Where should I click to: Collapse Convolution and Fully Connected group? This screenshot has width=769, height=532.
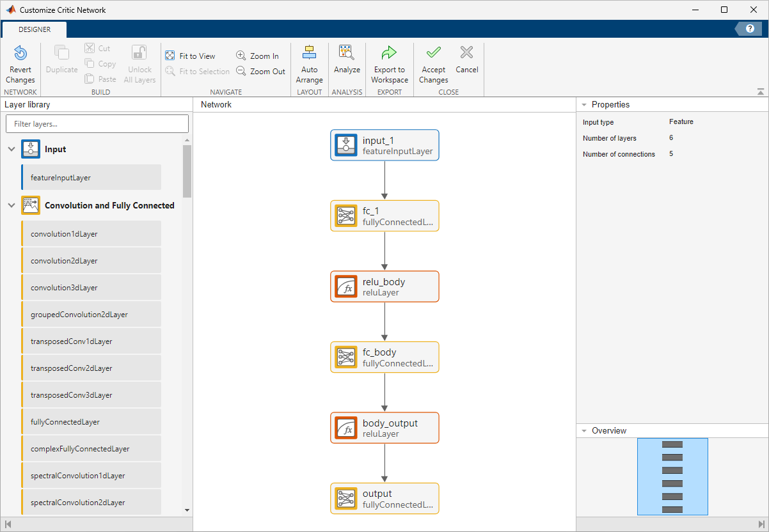click(x=12, y=206)
